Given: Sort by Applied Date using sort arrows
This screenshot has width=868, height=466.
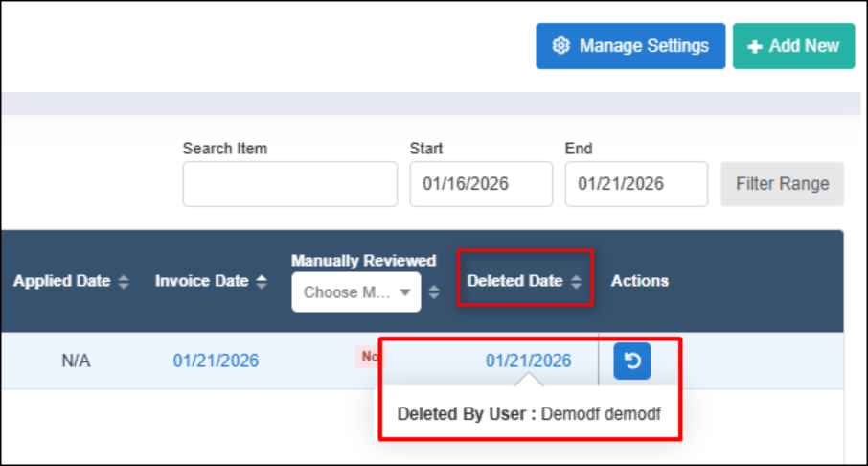Looking at the screenshot, I should [x=124, y=282].
